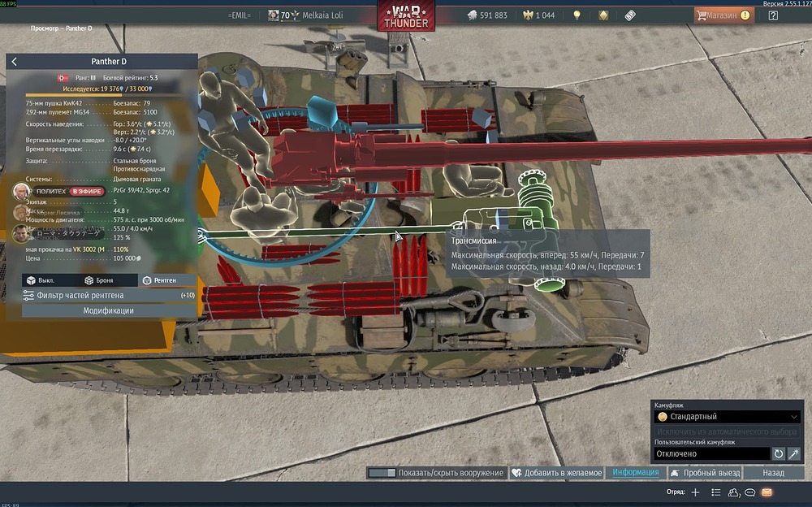Open the chat bubble icon

749,492
